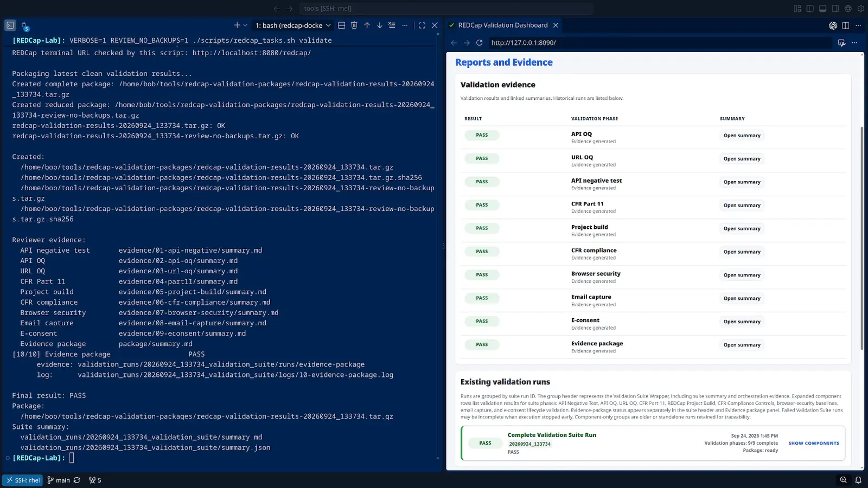Image resolution: width=868 pixels, height=488 pixels.
Task: Toggle the bottom panel layout
Action: click(822, 9)
